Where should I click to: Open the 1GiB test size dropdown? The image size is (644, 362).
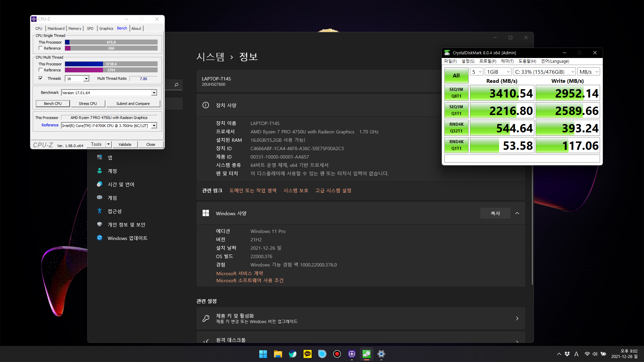pyautogui.click(x=498, y=72)
